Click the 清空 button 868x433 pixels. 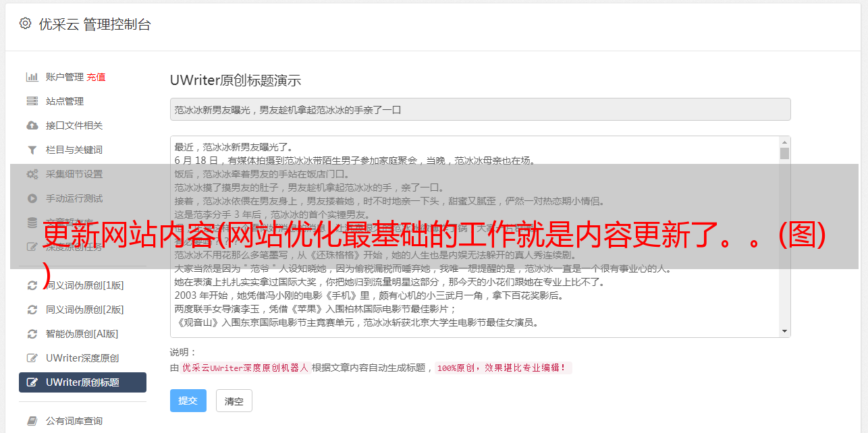(x=234, y=401)
